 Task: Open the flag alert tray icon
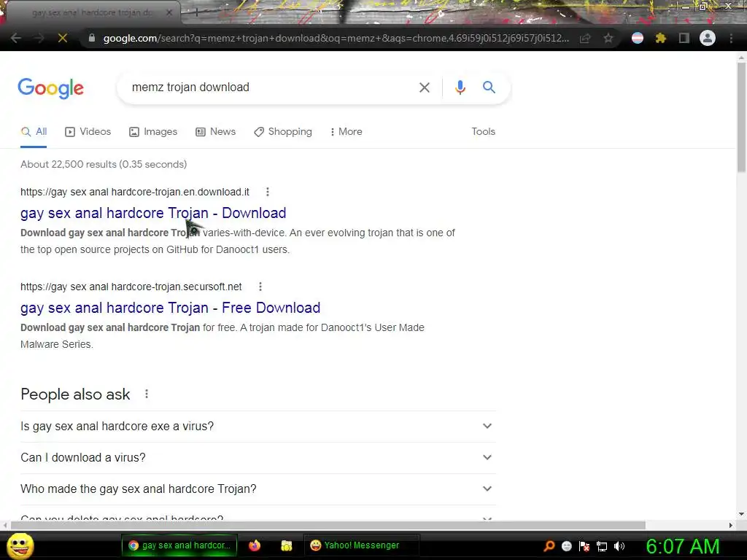coord(584,546)
